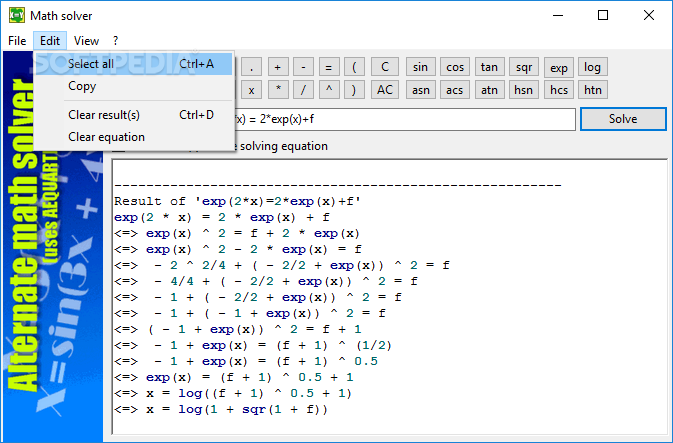The height and width of the screenshot is (443, 673).
Task: Click line '- 1 + ( - 1 + exp(x)) ^ 2 = f'
Action: click(x=250, y=314)
